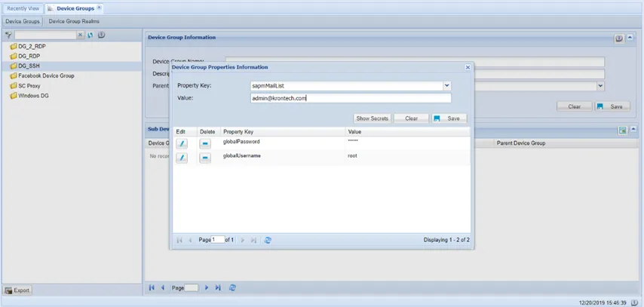Switch to the Recently View tab
The height and width of the screenshot is (307, 644).
pyautogui.click(x=23, y=8)
